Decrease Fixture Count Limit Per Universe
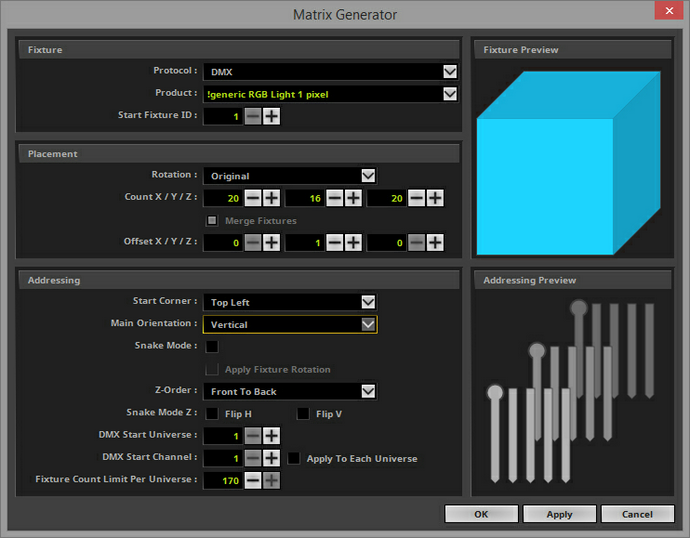Viewport: 690px width, 538px height. click(253, 480)
